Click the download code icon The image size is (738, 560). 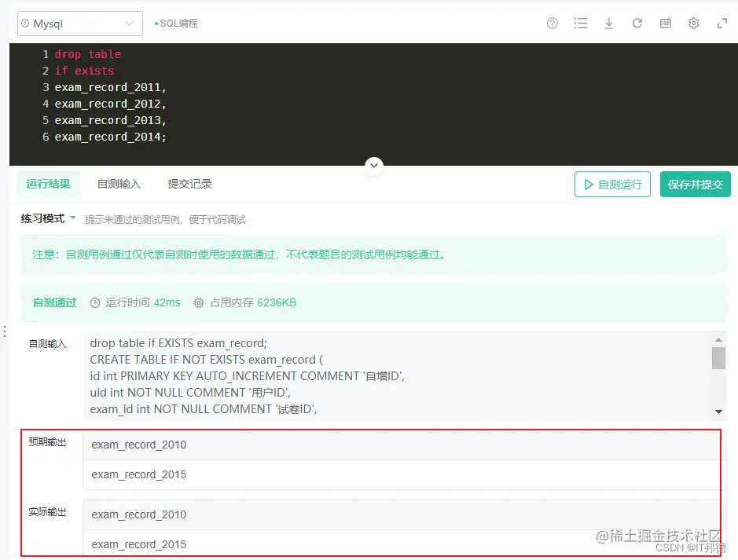point(609,23)
